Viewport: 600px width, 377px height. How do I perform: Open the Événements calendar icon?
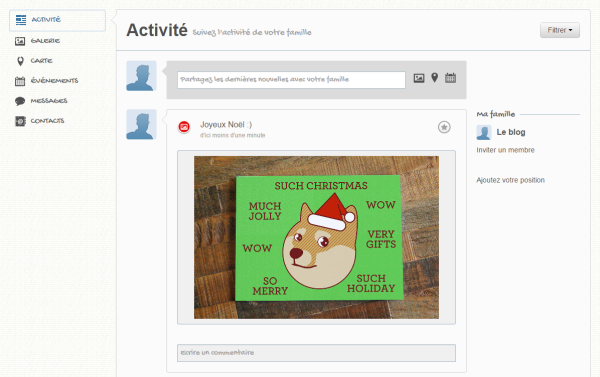point(20,81)
